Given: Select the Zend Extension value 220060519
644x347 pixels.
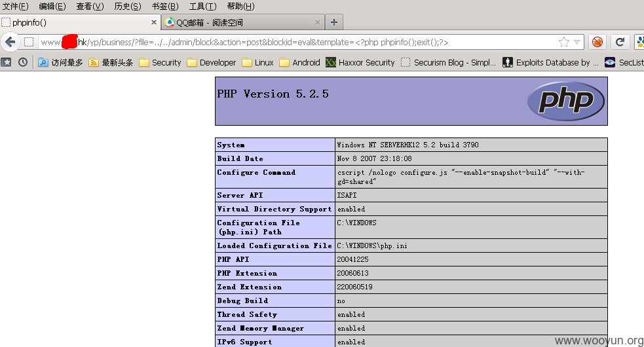Looking at the screenshot, I should pyautogui.click(x=355, y=287).
